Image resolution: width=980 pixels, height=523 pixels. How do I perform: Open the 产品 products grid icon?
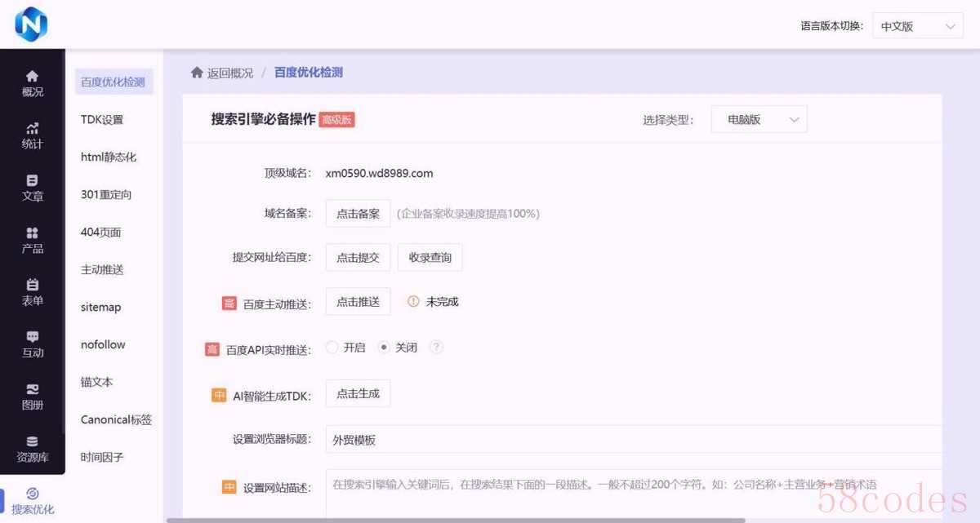click(33, 233)
